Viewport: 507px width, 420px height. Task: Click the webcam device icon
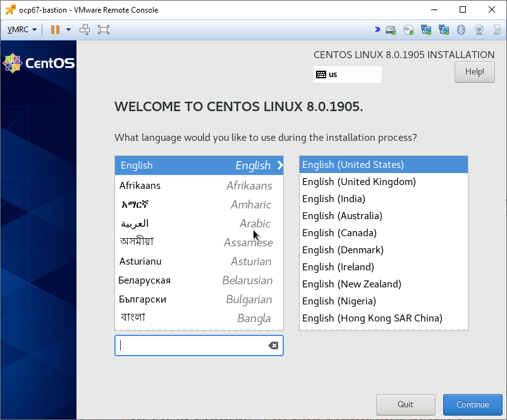(x=479, y=30)
